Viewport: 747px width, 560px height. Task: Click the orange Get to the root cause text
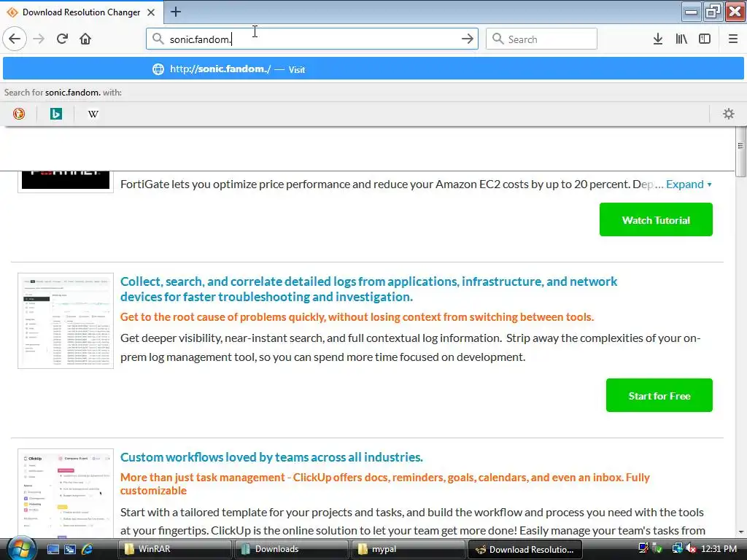coord(357,317)
